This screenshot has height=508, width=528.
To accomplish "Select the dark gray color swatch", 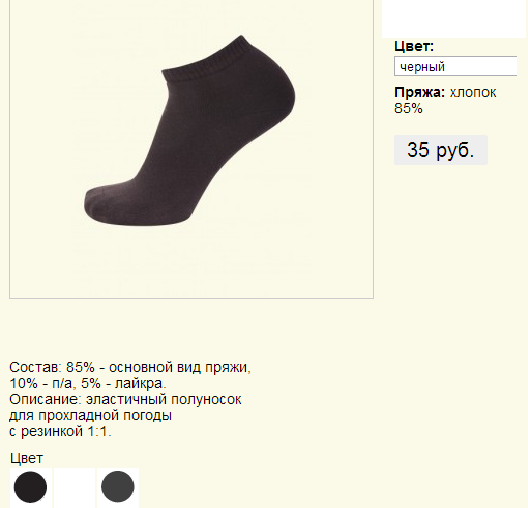I will click(x=118, y=487).
